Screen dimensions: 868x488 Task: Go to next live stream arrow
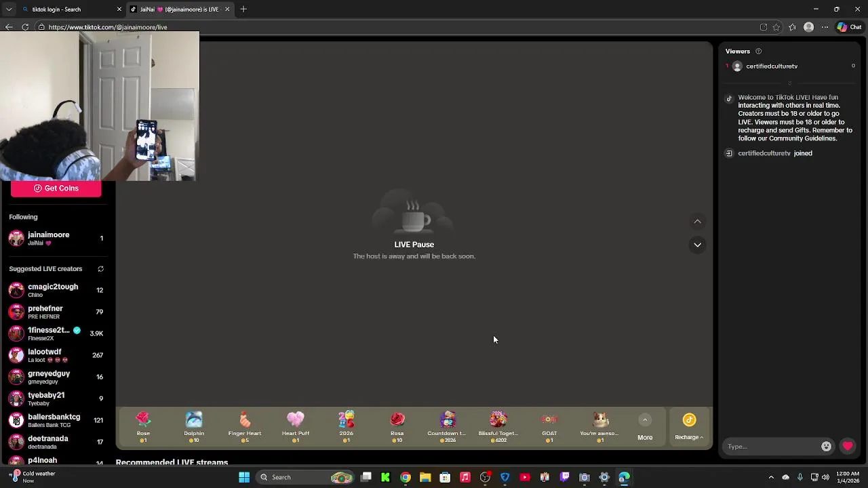pos(697,245)
